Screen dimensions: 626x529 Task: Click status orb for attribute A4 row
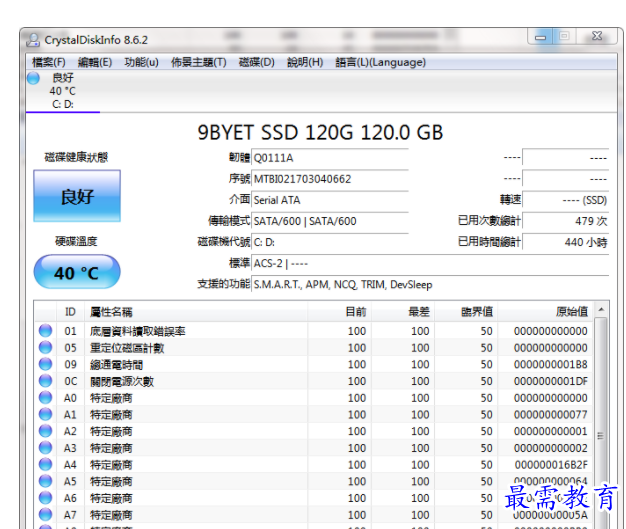tap(45, 465)
